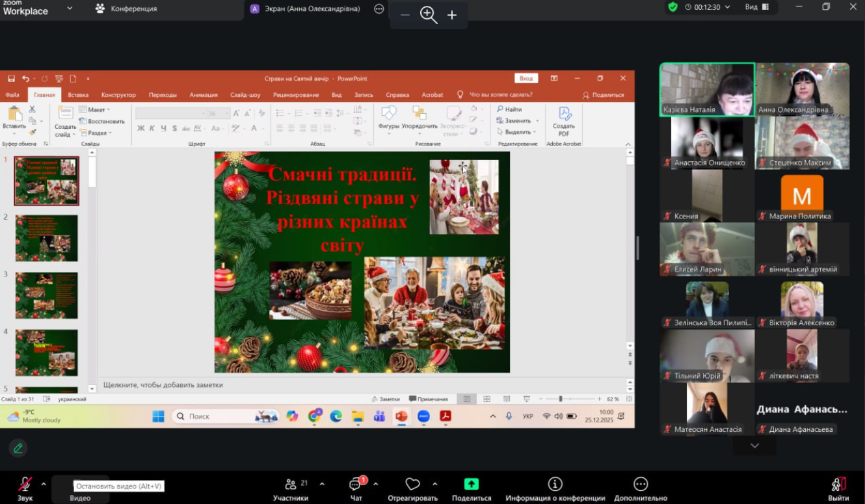
Task: Open the Conference tab
Action: 126,8
